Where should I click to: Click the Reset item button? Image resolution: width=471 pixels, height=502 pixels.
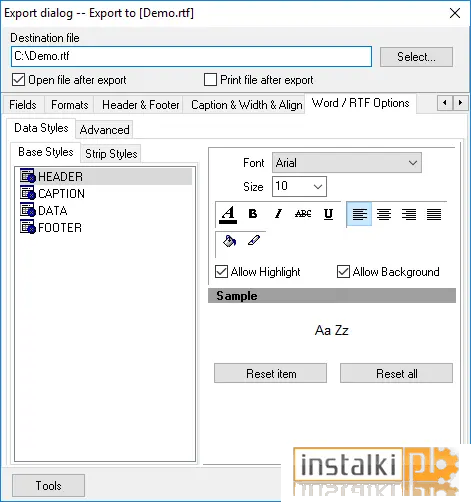[271, 373]
